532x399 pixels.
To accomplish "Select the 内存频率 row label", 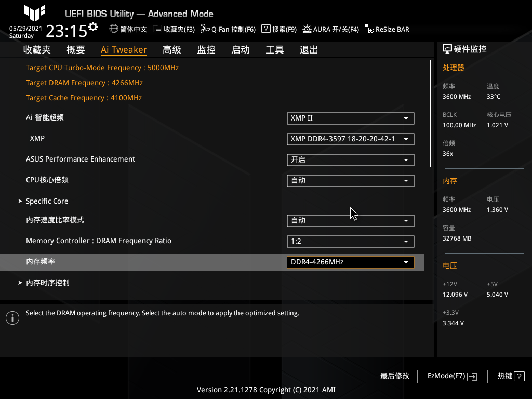I will 41,262.
